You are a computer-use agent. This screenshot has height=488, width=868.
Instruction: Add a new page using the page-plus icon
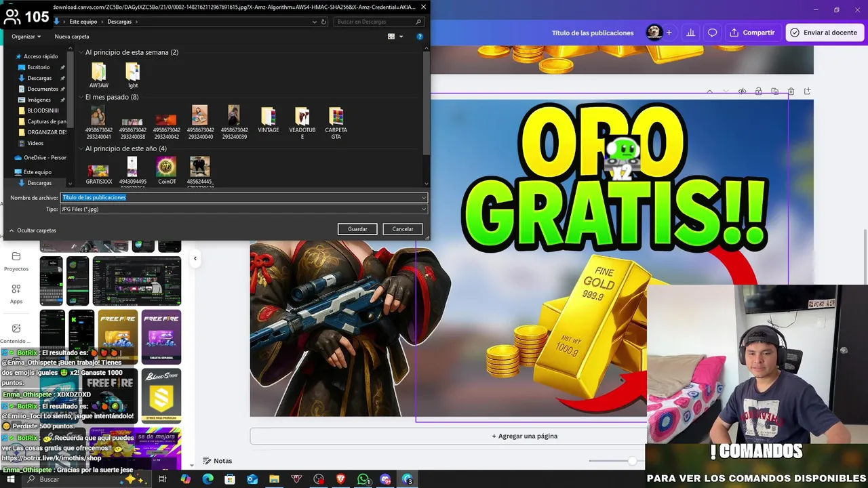[x=807, y=91]
